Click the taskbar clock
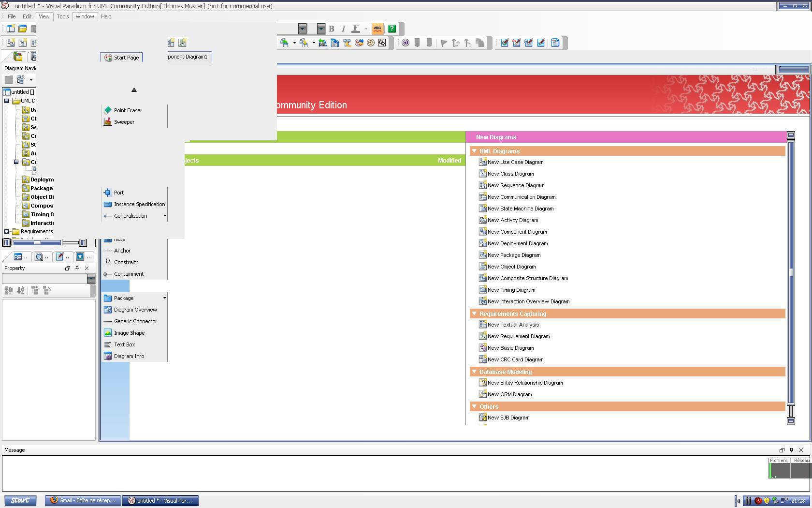812x508 pixels. 798,501
